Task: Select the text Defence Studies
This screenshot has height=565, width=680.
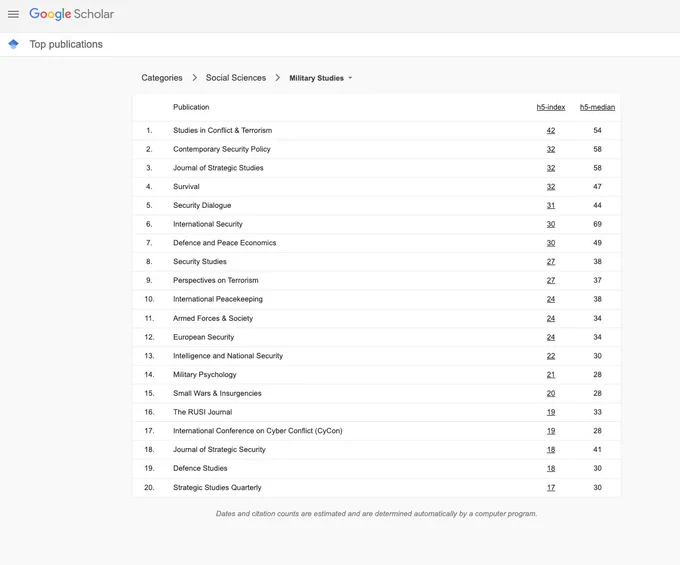Action: click(200, 468)
